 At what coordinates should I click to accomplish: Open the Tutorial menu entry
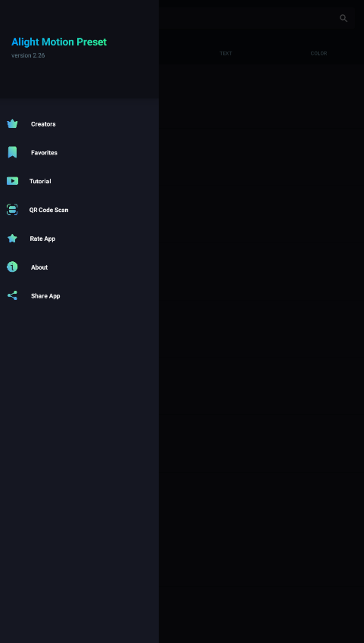[79, 181]
